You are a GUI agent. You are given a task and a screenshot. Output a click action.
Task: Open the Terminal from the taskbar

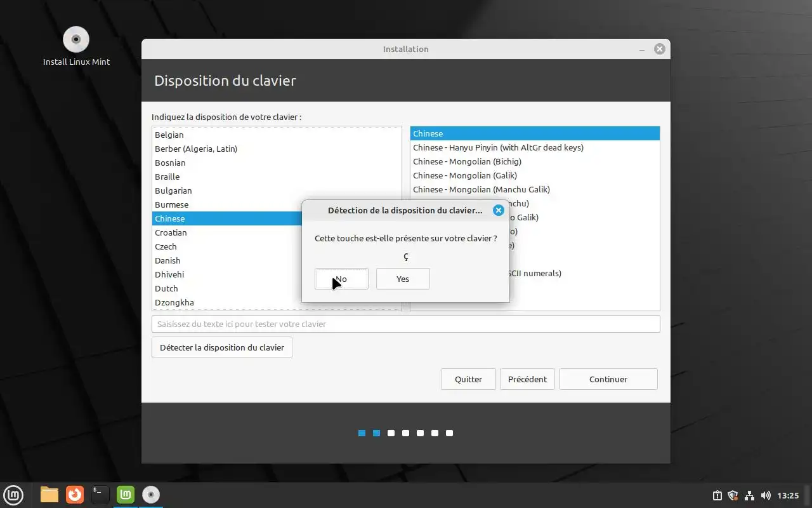[x=100, y=494]
